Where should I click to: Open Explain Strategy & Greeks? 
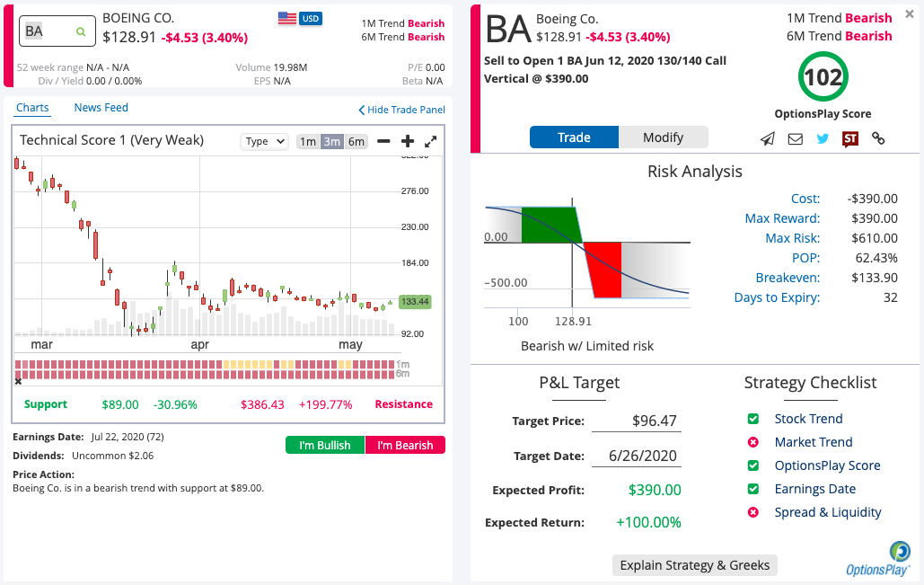click(x=695, y=565)
